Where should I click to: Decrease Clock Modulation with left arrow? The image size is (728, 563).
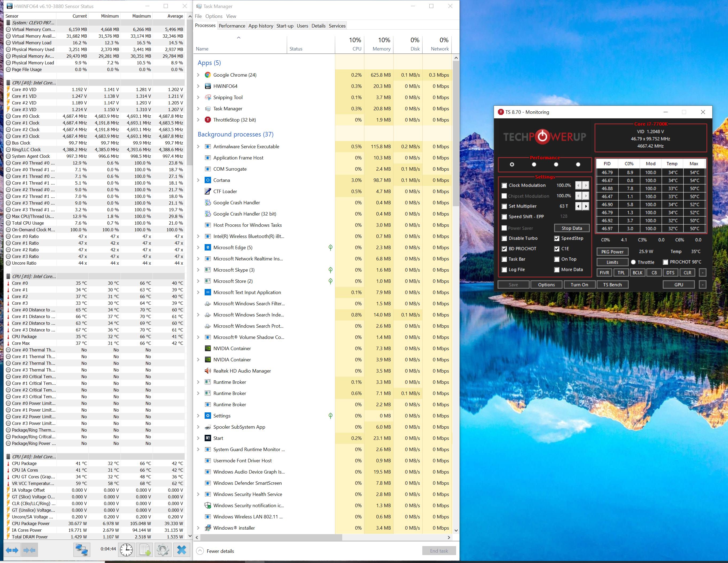coord(579,186)
